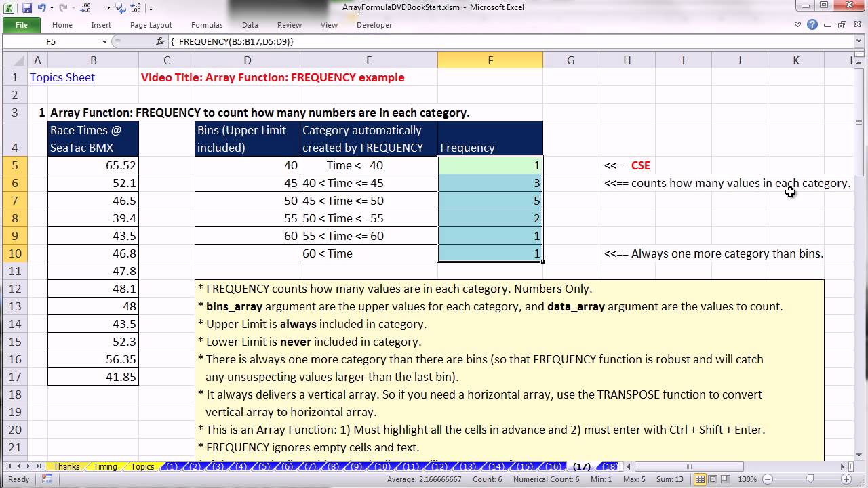Open the Data ribbon tab

pos(250,25)
